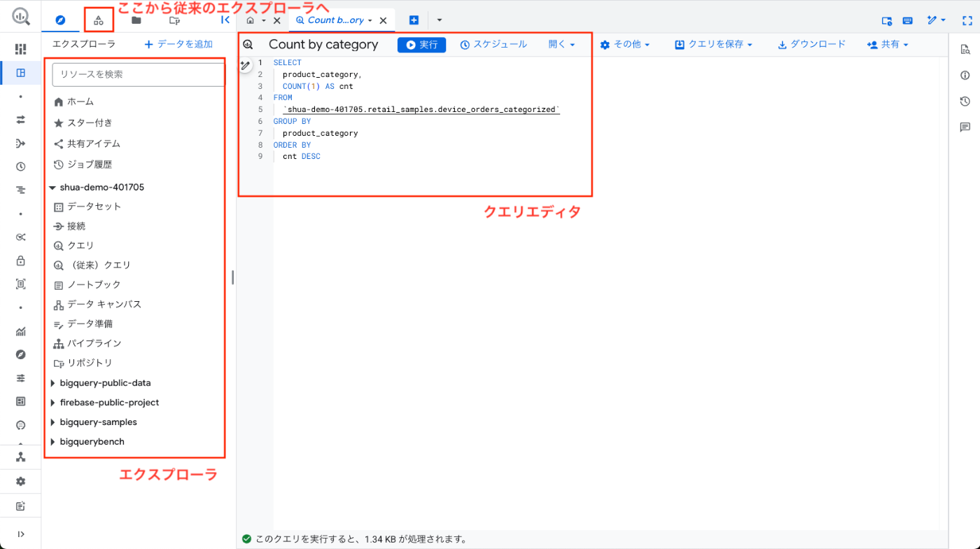
Task: Select the クエリ tree item
Action: [73, 246]
